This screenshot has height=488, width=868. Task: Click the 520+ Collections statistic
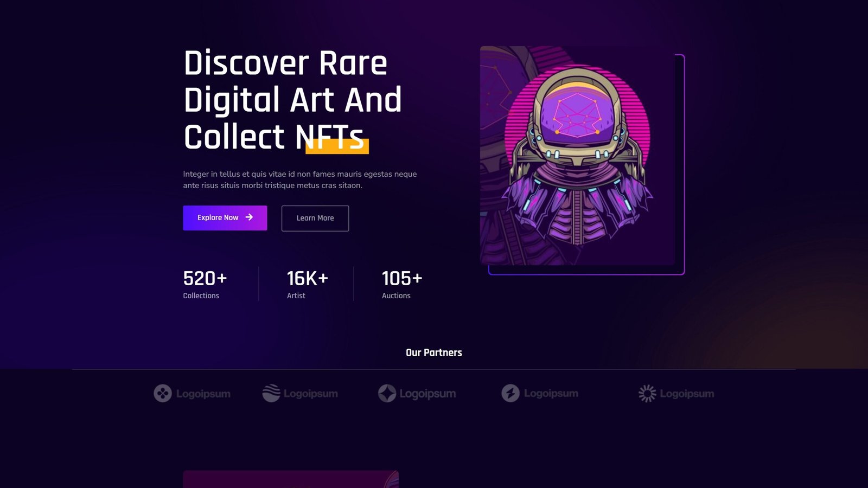click(205, 284)
